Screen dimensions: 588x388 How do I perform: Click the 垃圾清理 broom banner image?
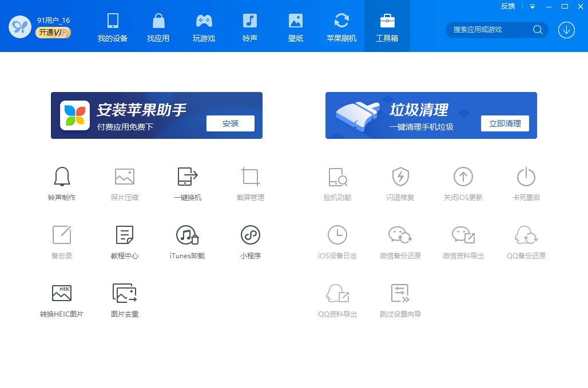pyautogui.click(x=357, y=115)
